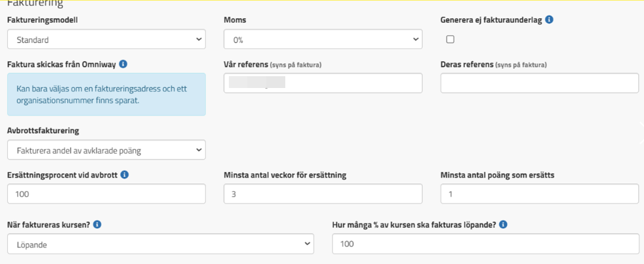The image size is (644, 264).
Task: Edit the percent of course invoiced löpande field
Action: [485, 244]
